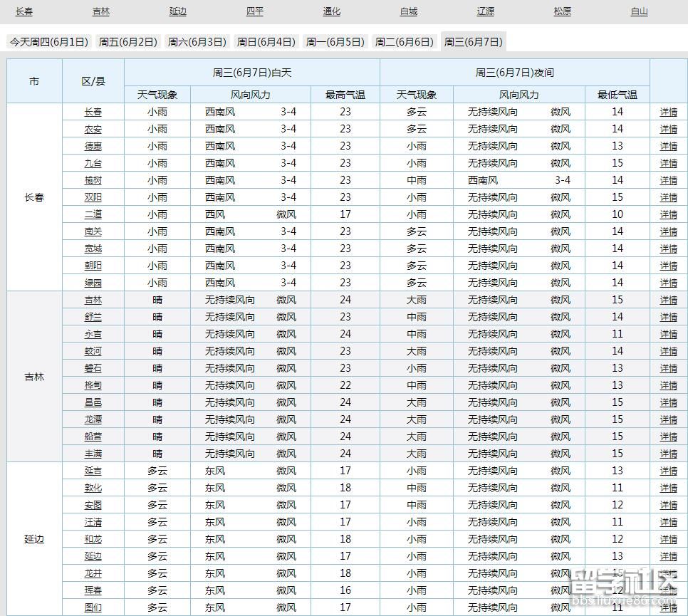Open the 白城 city weather page

(x=408, y=11)
